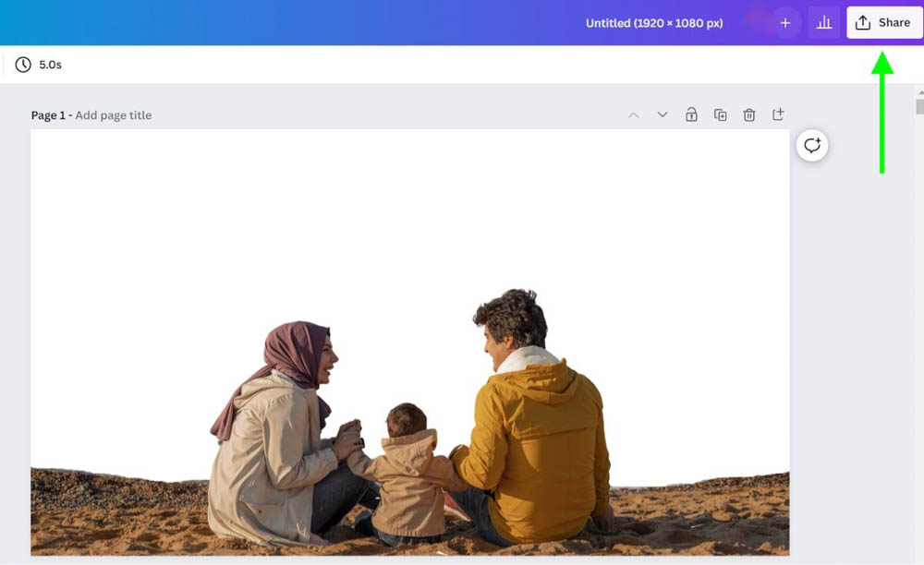Image resolution: width=924 pixels, height=565 pixels.
Task: Open the 5.0s page duration setting
Action: 50,65
